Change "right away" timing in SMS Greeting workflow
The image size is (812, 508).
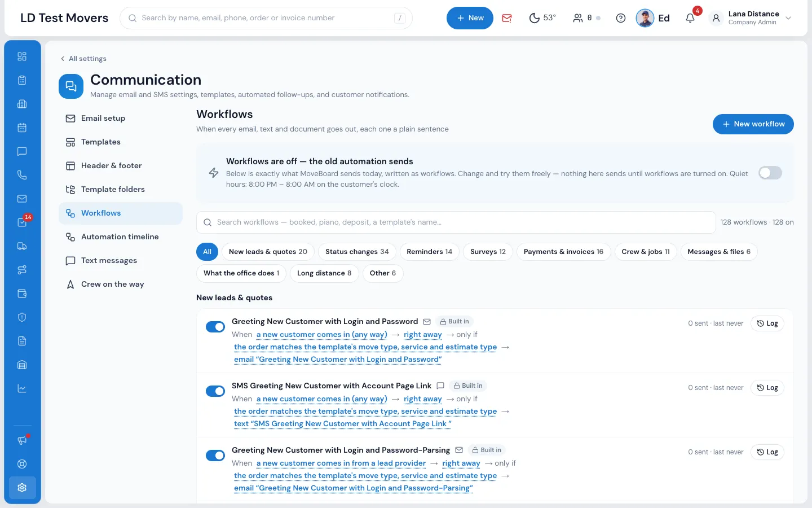[x=423, y=399]
